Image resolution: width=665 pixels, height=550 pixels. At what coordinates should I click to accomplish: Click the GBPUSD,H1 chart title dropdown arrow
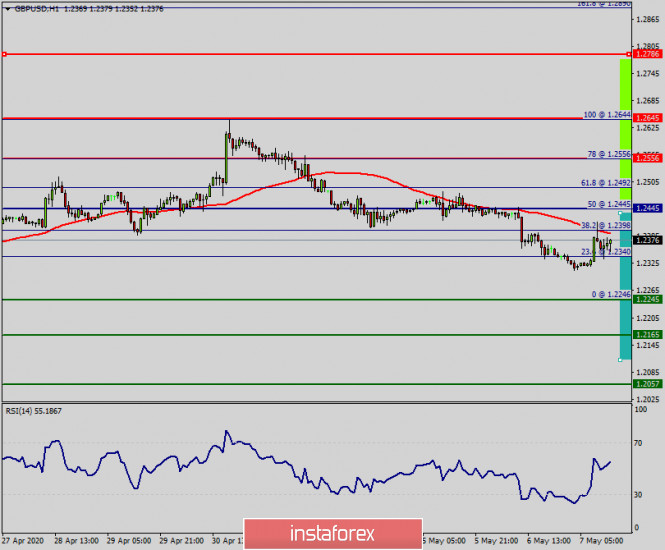(x=8, y=9)
